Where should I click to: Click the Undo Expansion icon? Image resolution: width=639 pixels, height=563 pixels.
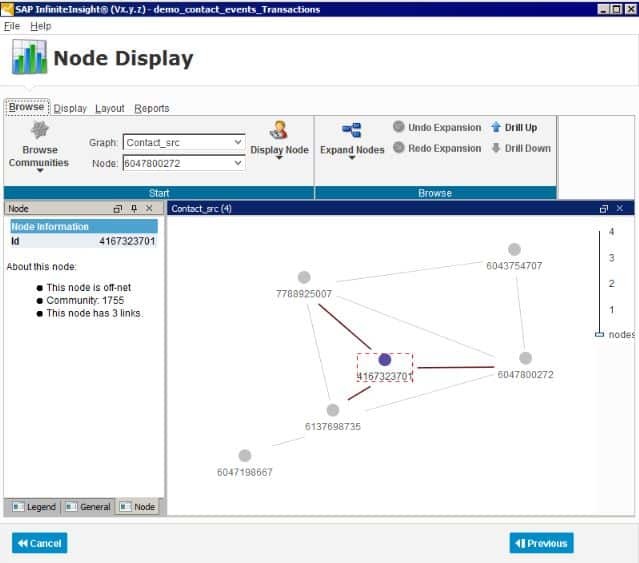399,127
